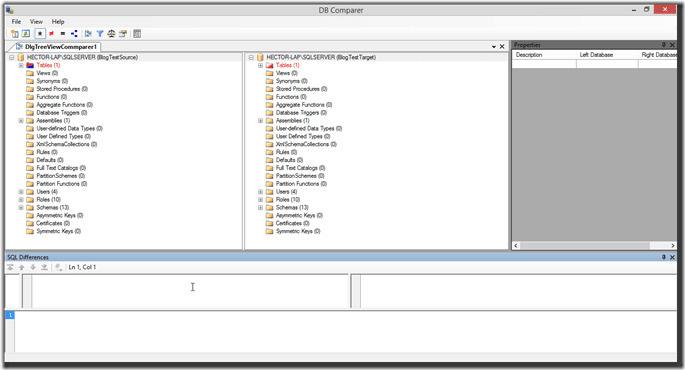Viewport: 685px width, 370px height.
Task: Click Certificates folder icon in left tree
Action: 30,223
